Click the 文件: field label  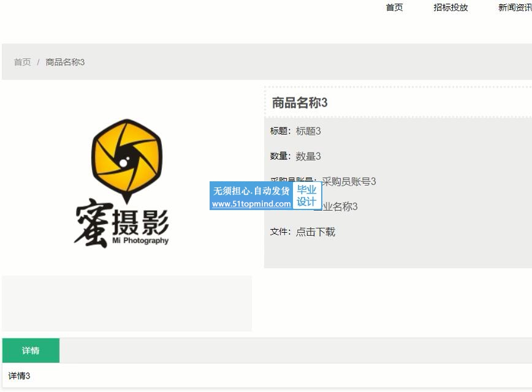point(281,232)
